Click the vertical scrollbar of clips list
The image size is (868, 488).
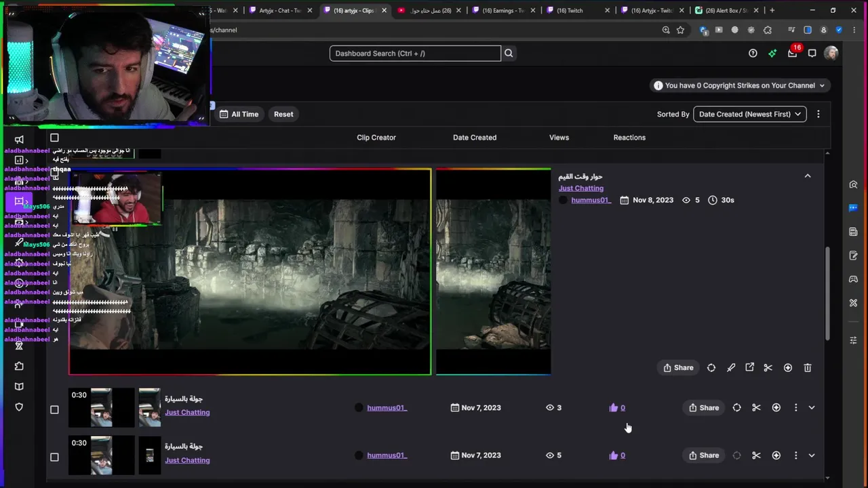pos(827,293)
